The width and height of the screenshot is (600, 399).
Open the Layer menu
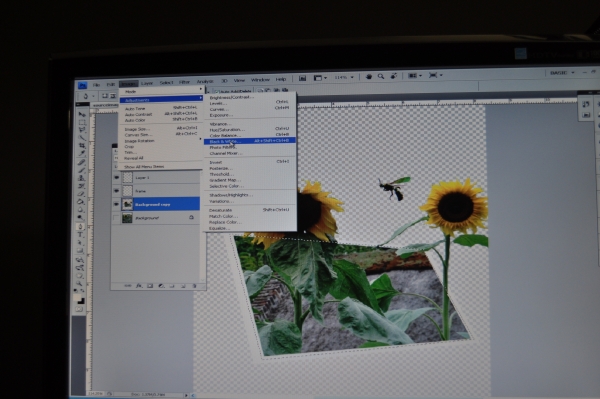147,83
